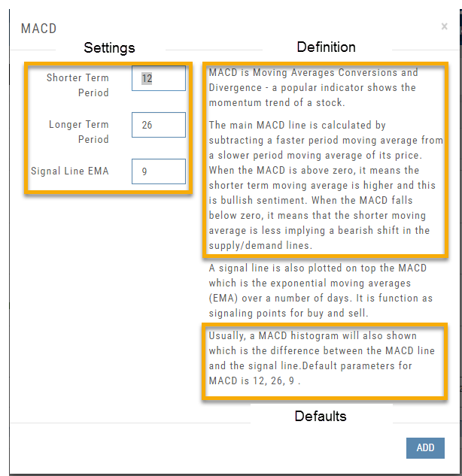The height and width of the screenshot is (476, 462).
Task: Close the MACD dialog
Action: coord(444,26)
